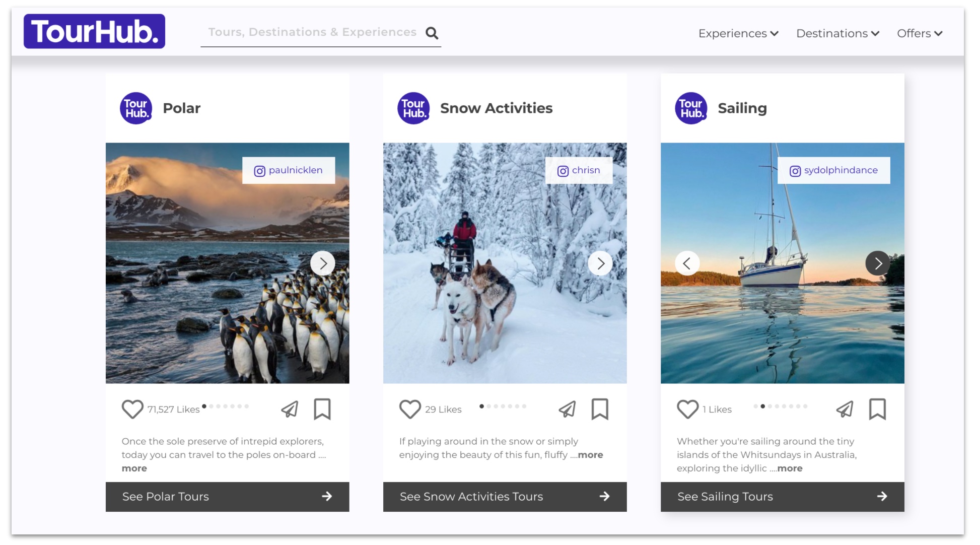Open the Sailing card title
The width and height of the screenshot is (980, 545).
tap(742, 108)
